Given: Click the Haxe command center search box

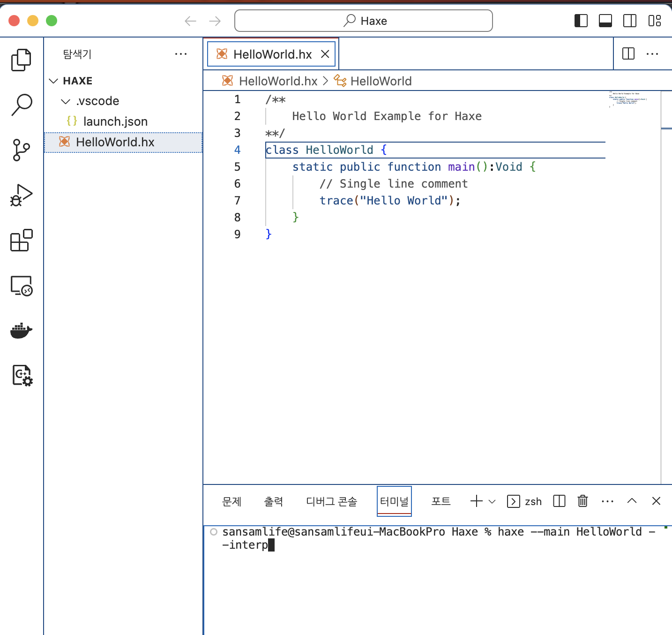Looking at the screenshot, I should point(364,21).
